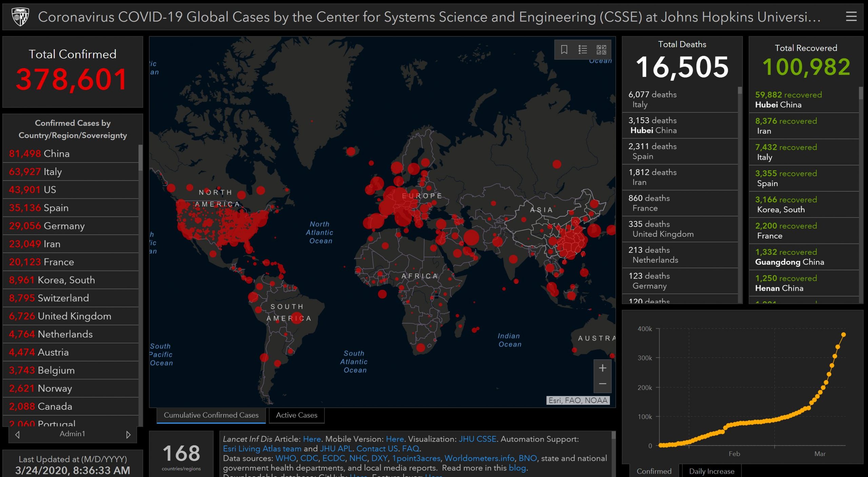
Task: Open the 1point3acres link
Action: click(x=416, y=458)
